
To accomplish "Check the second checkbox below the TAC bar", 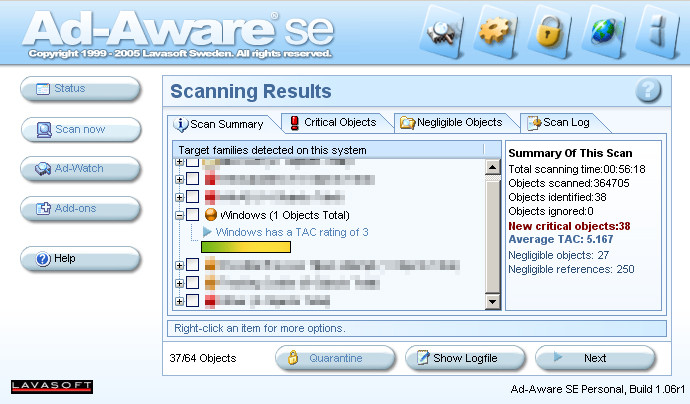I will [192, 283].
